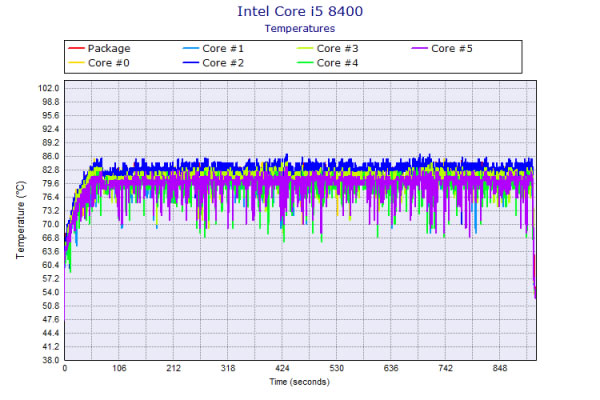Image resolution: width=600 pixels, height=400 pixels.
Task: Click the 636 x-axis tick label
Action: point(391,368)
